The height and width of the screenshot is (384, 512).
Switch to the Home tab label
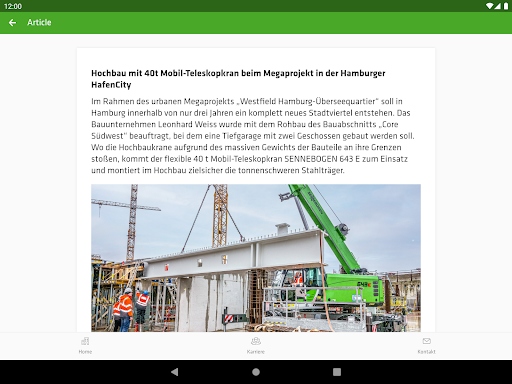pos(85,352)
